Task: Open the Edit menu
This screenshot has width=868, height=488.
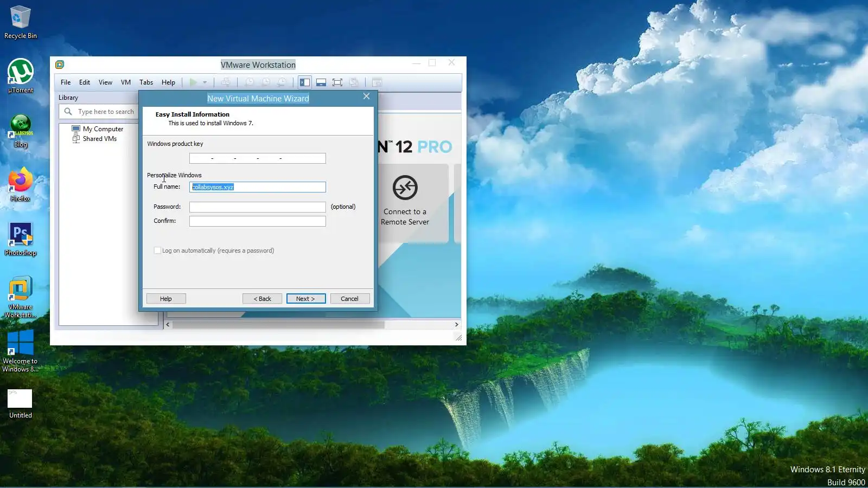Action: pos(85,82)
